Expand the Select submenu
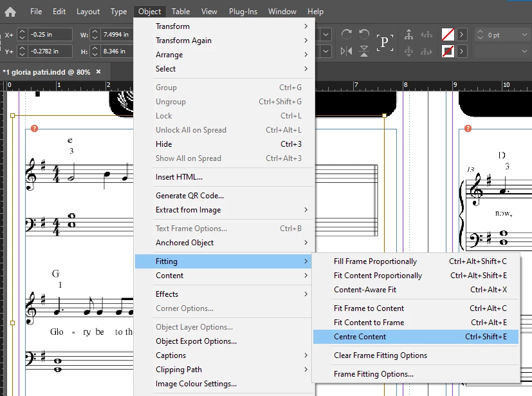This screenshot has height=396, width=532. (x=224, y=69)
